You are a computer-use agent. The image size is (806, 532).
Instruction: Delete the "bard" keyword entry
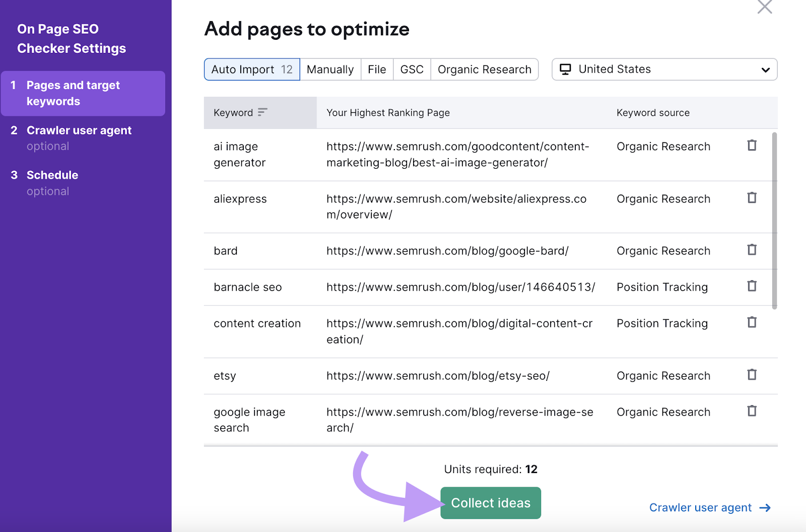pyautogui.click(x=752, y=249)
